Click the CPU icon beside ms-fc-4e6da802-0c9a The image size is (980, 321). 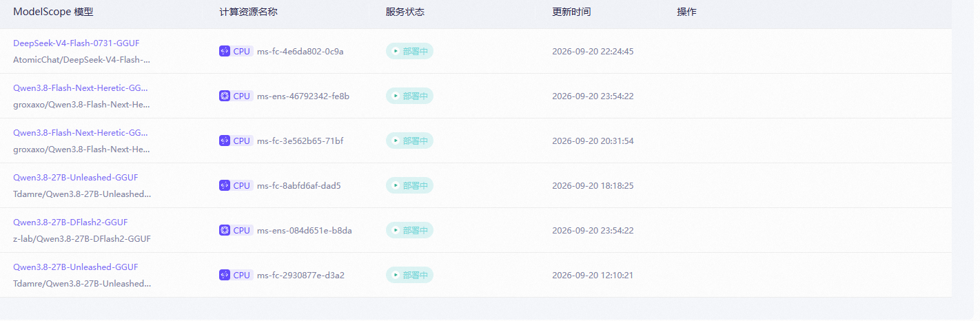[225, 51]
